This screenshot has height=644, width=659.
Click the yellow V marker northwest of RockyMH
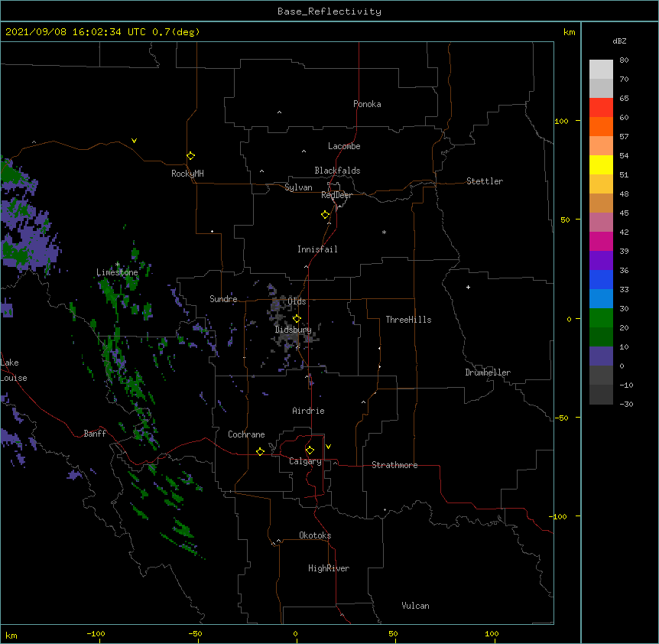[x=134, y=141]
